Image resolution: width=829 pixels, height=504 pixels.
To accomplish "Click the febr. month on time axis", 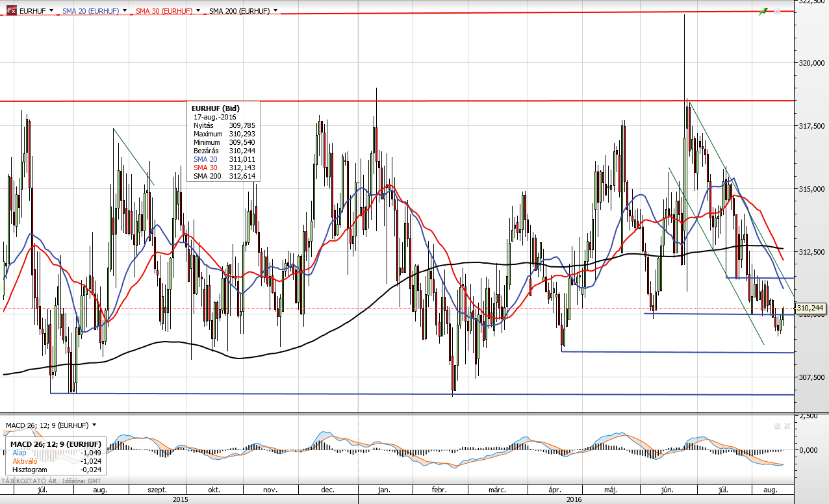I will 439,490.
